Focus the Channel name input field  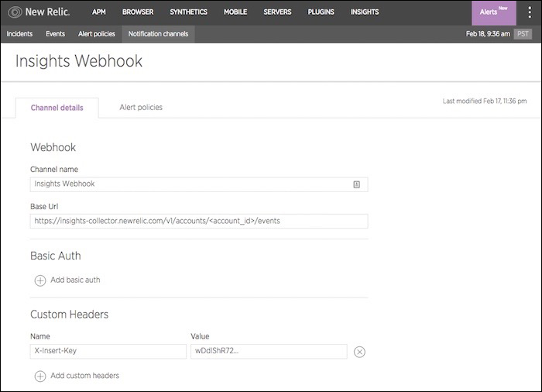(x=199, y=184)
